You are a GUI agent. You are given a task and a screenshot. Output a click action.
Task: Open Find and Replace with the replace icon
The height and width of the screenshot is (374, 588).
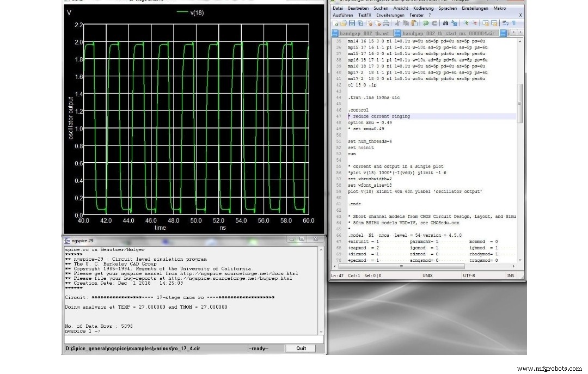(x=454, y=23)
